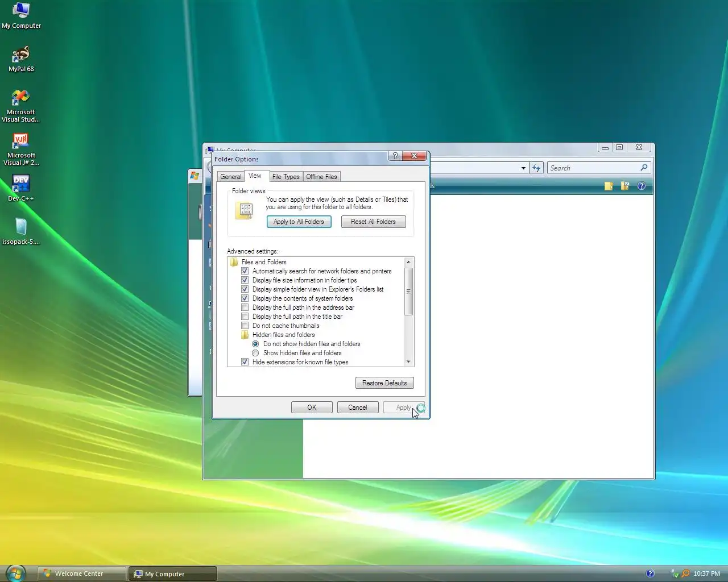728x582 pixels.
Task: Select the View tab
Action: click(x=255, y=176)
